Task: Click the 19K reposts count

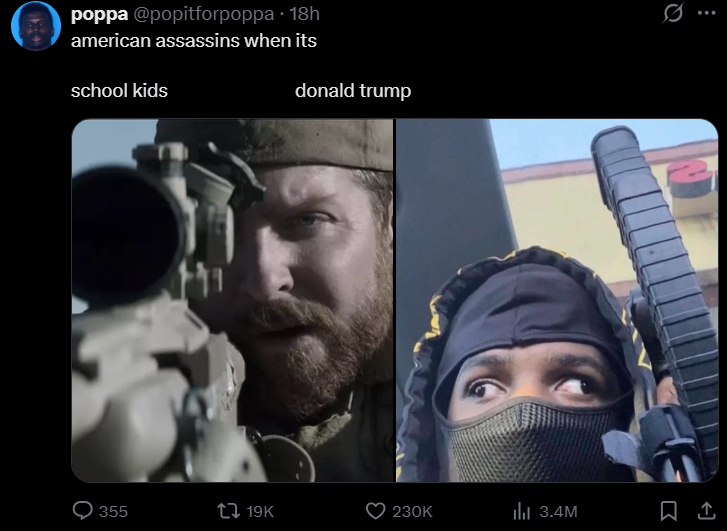Action: [x=260, y=512]
